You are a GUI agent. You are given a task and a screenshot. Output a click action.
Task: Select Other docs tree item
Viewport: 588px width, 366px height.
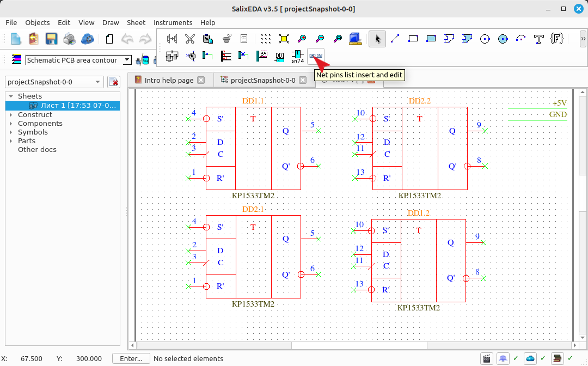37,150
